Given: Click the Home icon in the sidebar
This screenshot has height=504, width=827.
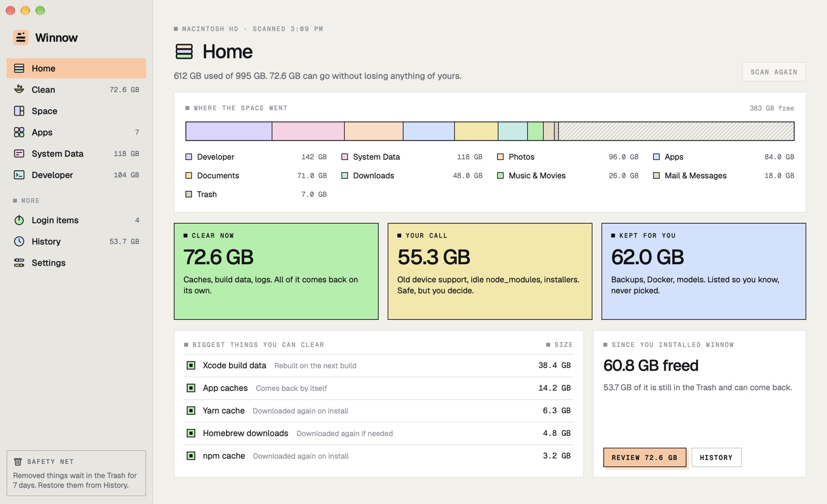Looking at the screenshot, I should [x=19, y=68].
